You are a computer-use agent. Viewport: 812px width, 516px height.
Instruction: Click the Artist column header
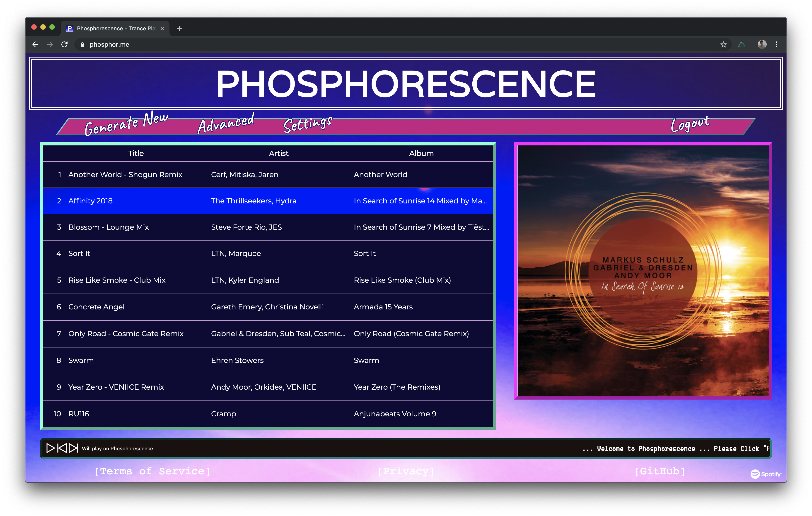tap(278, 153)
